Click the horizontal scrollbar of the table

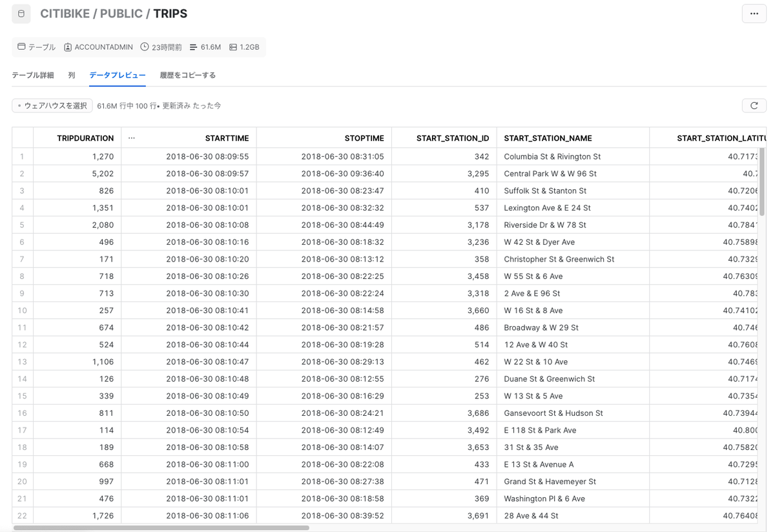pyautogui.click(x=161, y=527)
